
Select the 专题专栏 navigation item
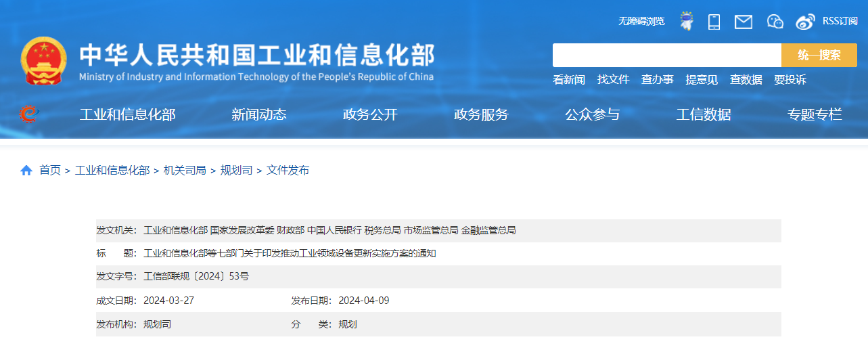click(x=815, y=115)
